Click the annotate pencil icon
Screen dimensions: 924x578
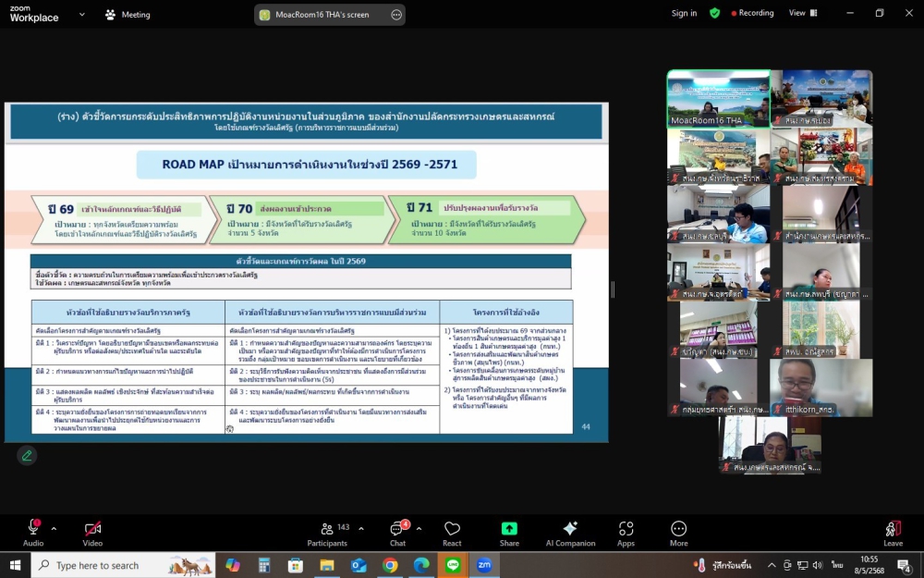pyautogui.click(x=27, y=455)
